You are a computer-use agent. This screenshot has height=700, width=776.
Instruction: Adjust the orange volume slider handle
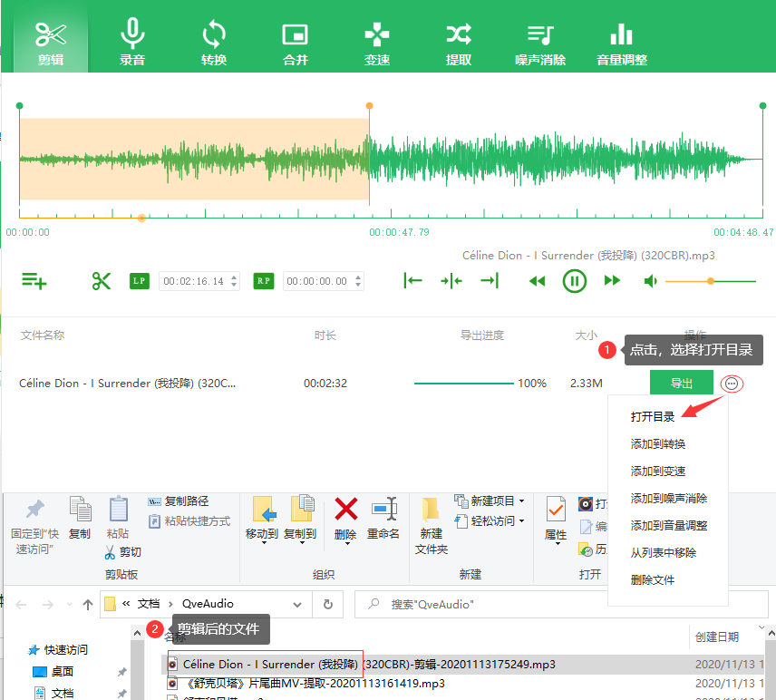click(x=711, y=281)
